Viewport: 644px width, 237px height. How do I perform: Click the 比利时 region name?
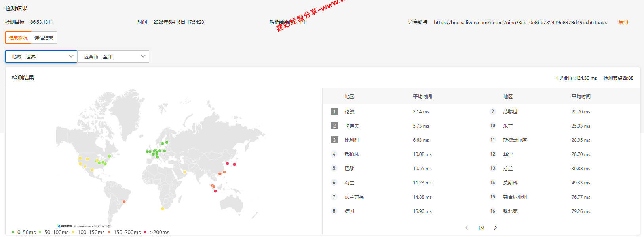[352, 140]
